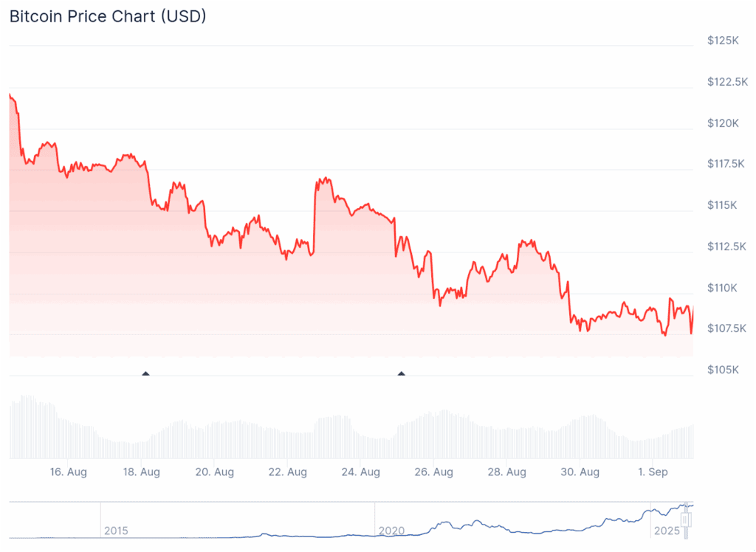The width and height of the screenshot is (756, 552).
Task: Click the Bitcoin Price Chart (USD) title
Action: pyautogui.click(x=108, y=16)
